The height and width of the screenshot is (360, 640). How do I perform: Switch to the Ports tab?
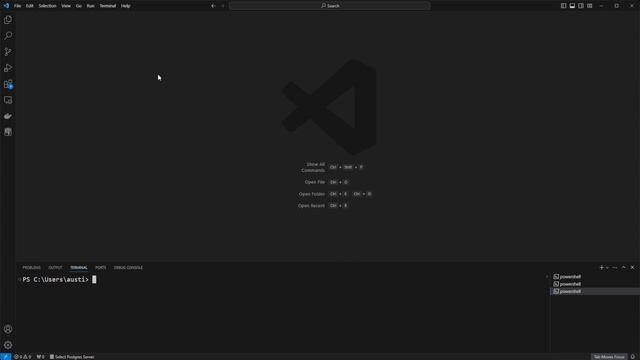[100, 267]
